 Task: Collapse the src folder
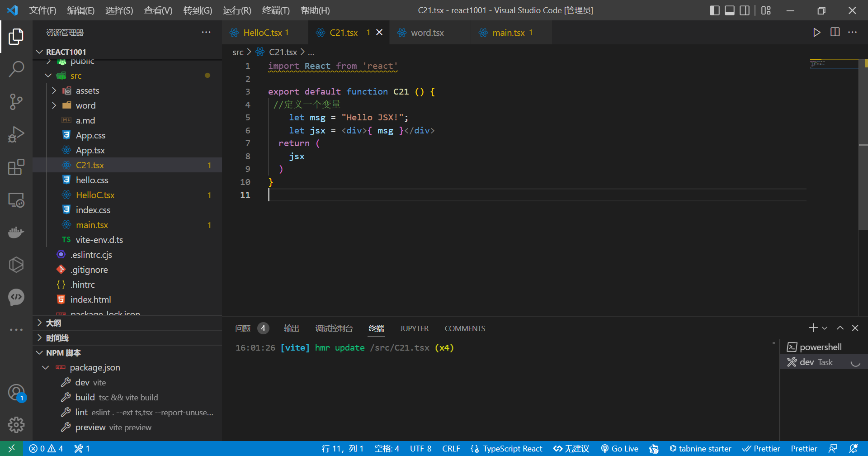[x=48, y=76]
